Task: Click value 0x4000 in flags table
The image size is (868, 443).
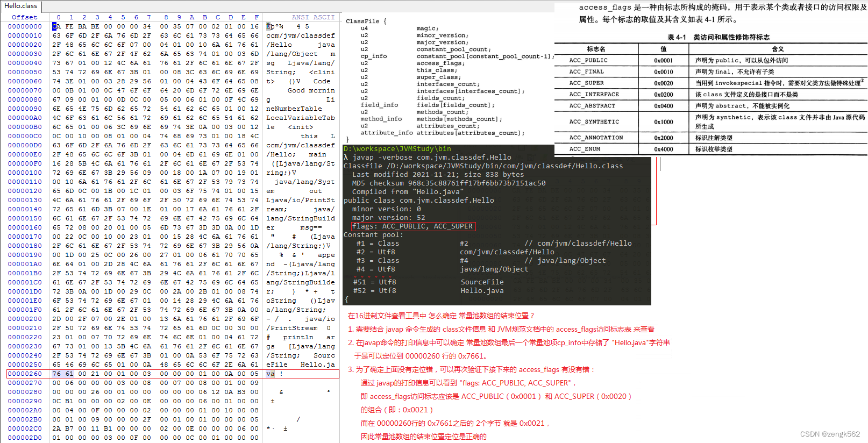Action: (x=664, y=149)
